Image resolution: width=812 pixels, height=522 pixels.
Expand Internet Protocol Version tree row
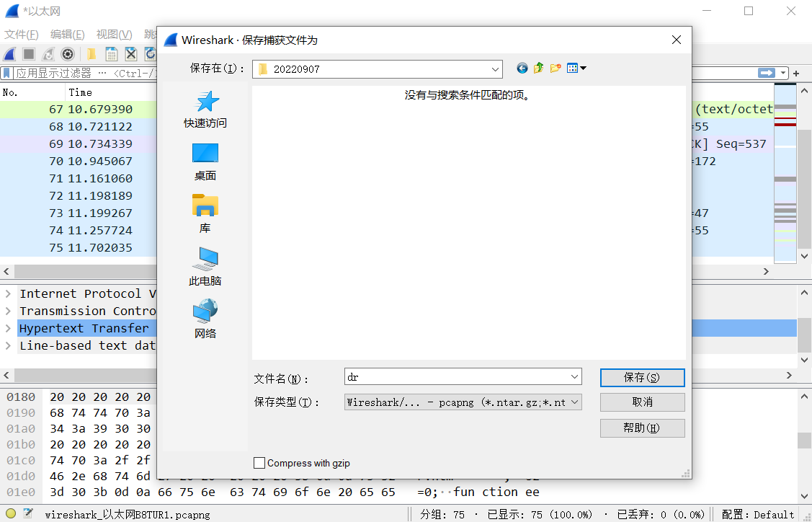(x=9, y=294)
